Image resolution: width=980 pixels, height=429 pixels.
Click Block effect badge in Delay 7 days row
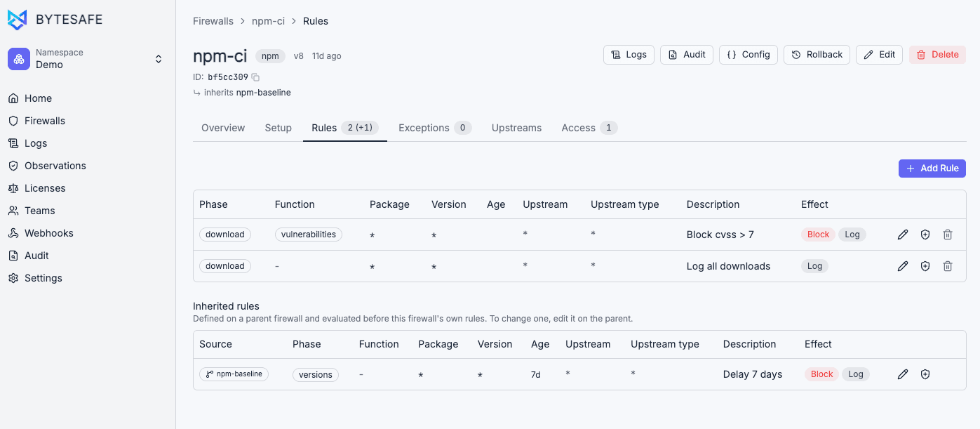(821, 374)
